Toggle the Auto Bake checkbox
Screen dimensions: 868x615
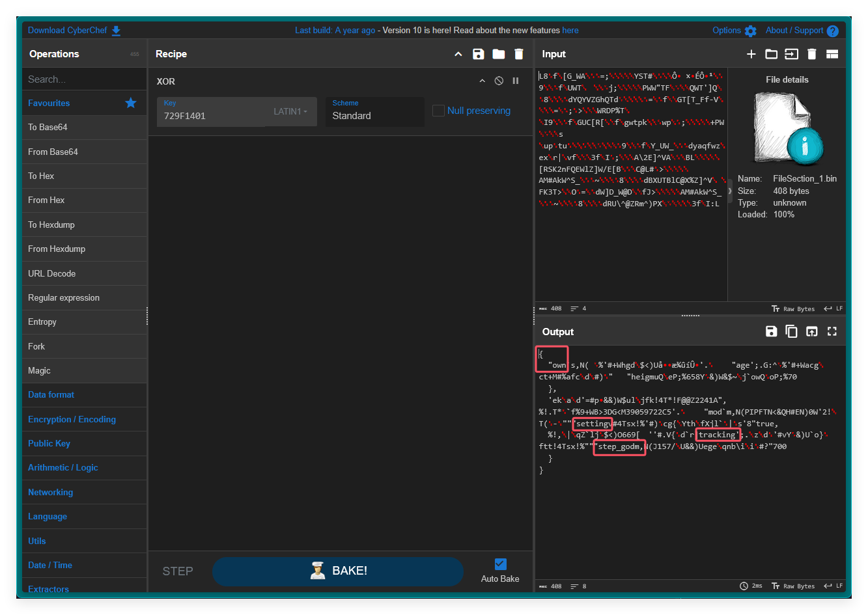click(500, 564)
